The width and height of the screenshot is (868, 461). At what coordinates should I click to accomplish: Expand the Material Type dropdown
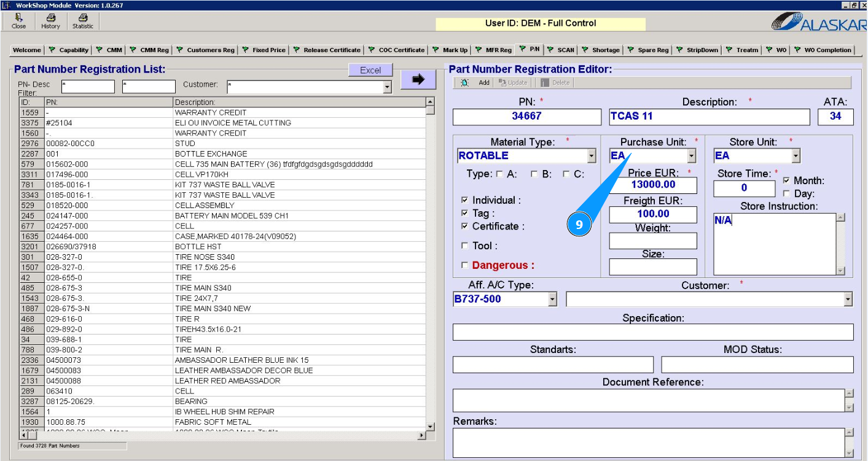(591, 156)
